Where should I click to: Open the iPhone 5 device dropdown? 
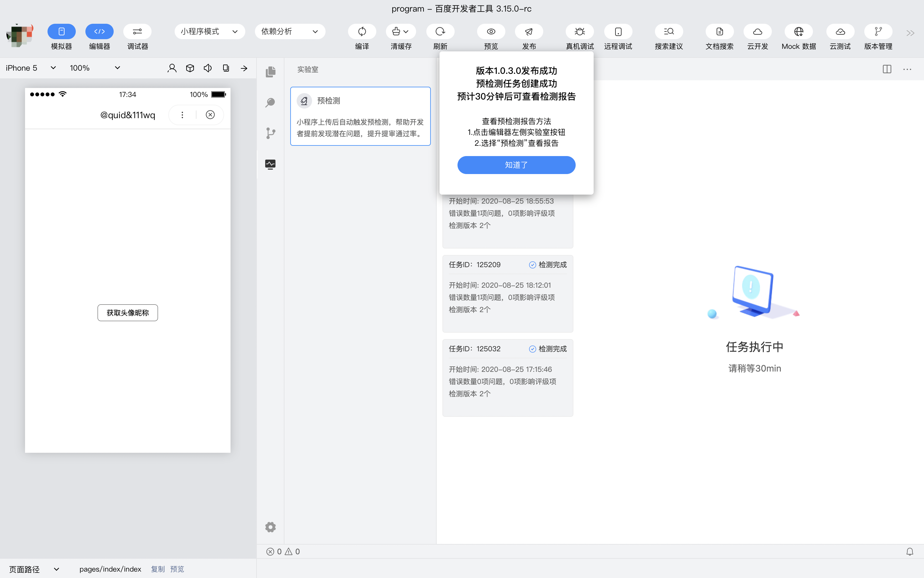31,68
